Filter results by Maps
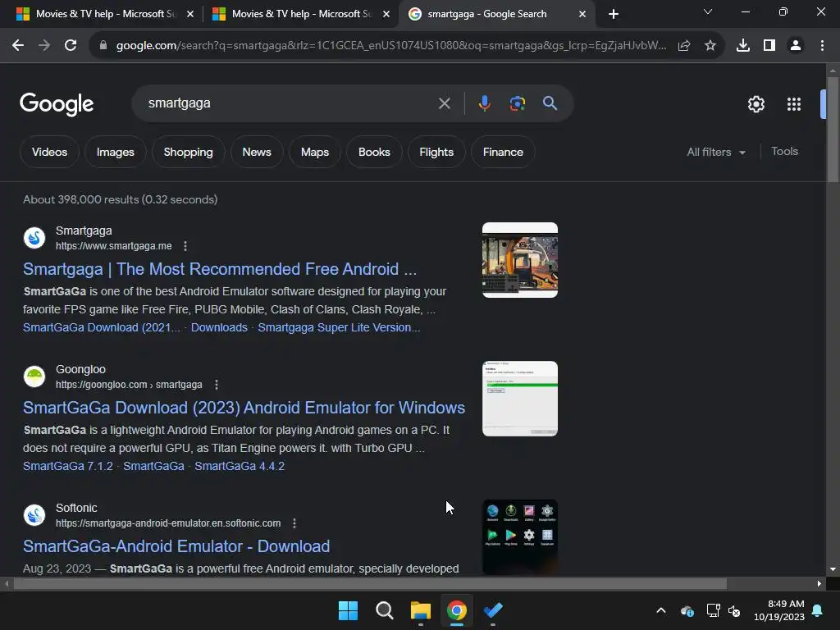Viewport: 840px width, 630px height. [x=314, y=152]
